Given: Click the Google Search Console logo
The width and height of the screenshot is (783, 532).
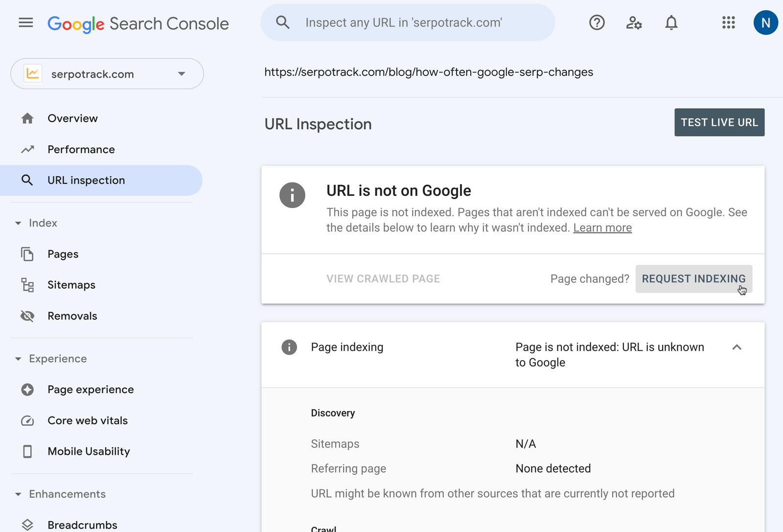Looking at the screenshot, I should coord(138,23).
